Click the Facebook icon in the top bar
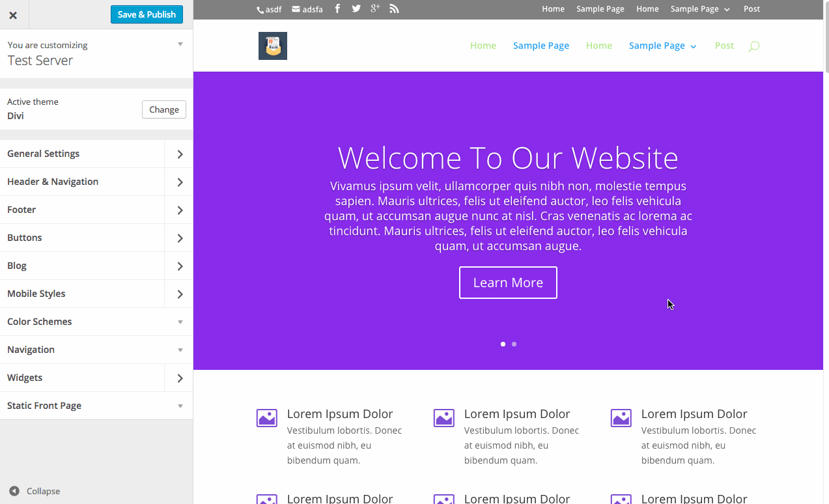The width and height of the screenshot is (829, 504). pyautogui.click(x=337, y=8)
